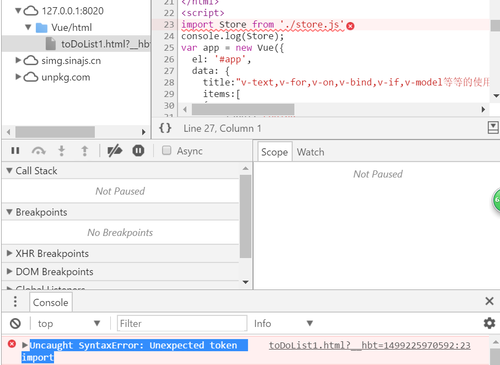Select the toDoList1.html file in the tree
The height and width of the screenshot is (365, 500).
76,44
